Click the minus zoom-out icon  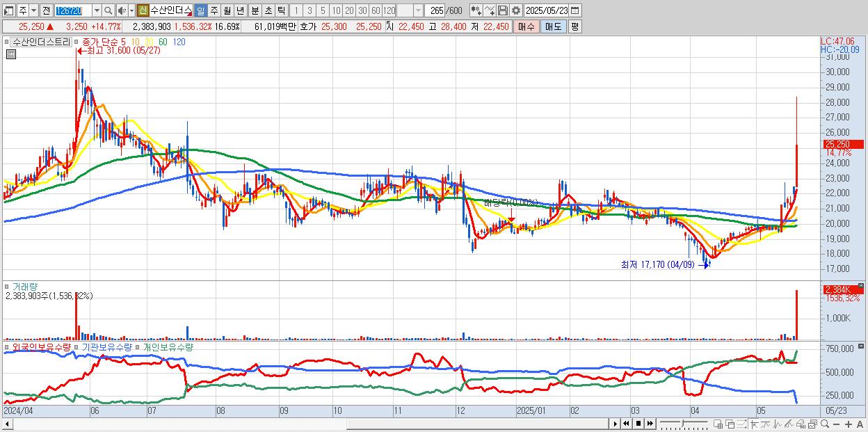[836, 424]
